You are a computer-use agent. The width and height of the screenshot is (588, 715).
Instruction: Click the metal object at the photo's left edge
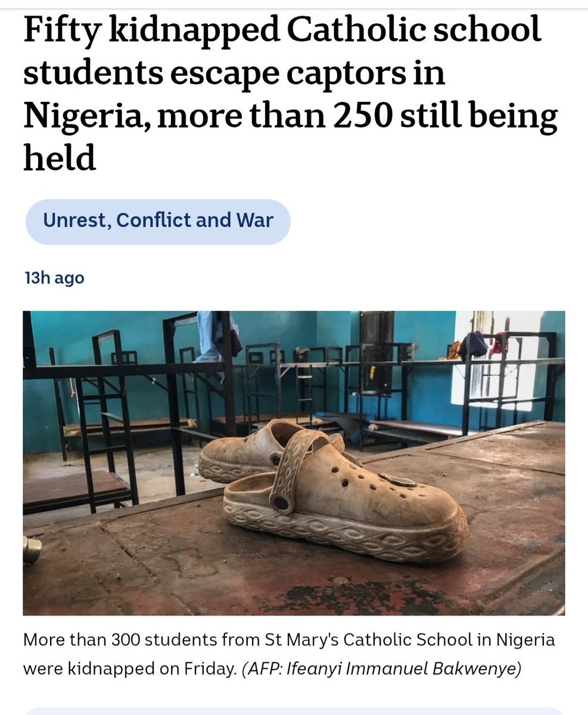click(32, 549)
